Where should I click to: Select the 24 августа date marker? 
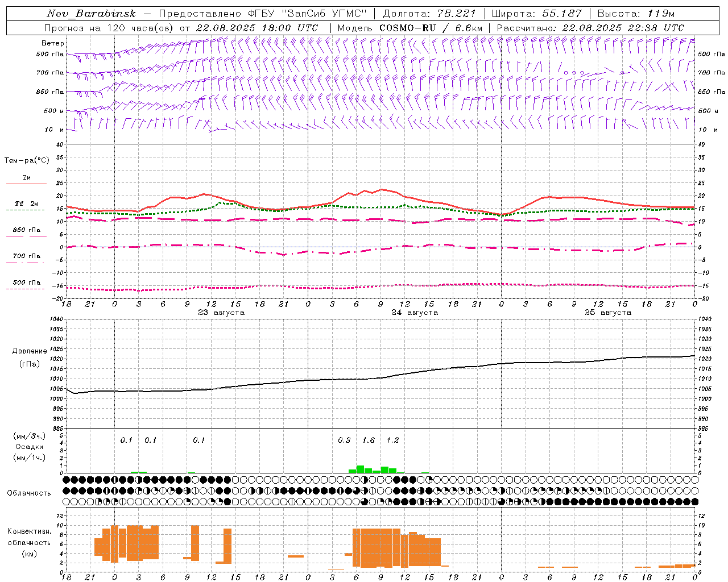coord(415,313)
